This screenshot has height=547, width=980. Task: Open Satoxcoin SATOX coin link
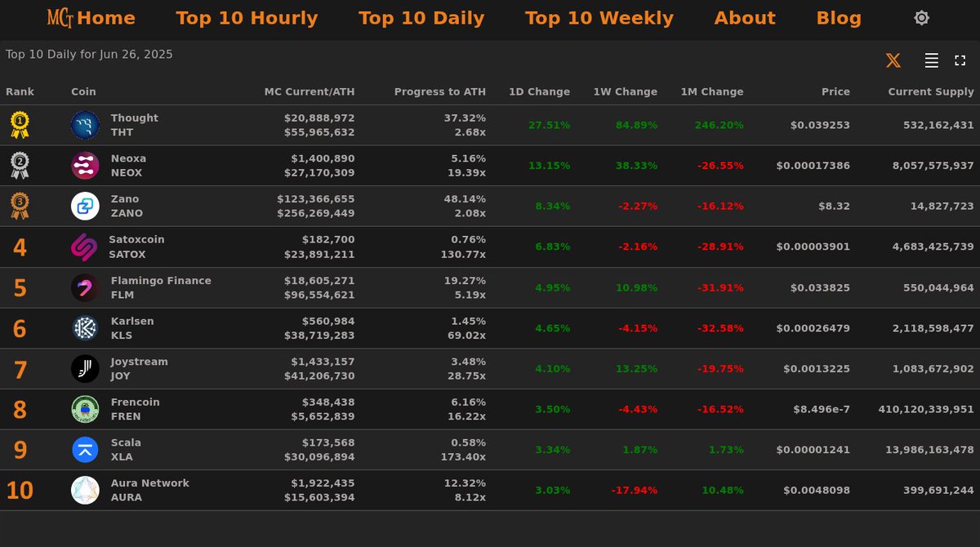coord(136,247)
